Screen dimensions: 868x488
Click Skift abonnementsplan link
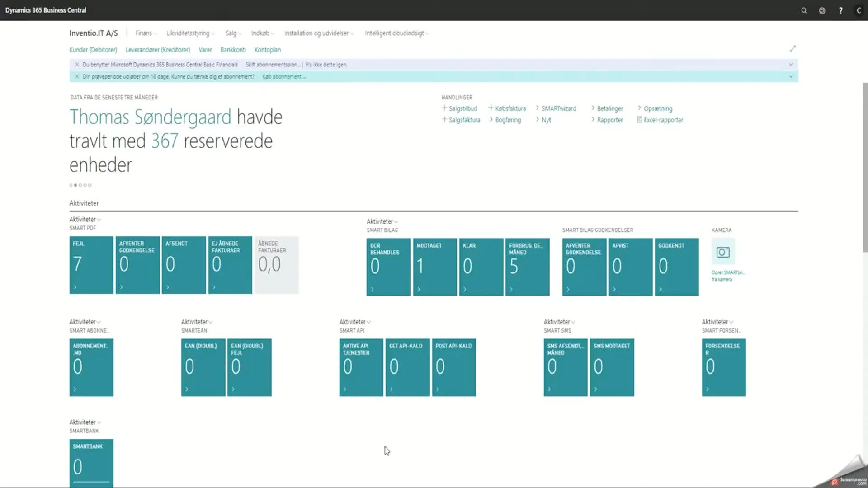coord(273,65)
